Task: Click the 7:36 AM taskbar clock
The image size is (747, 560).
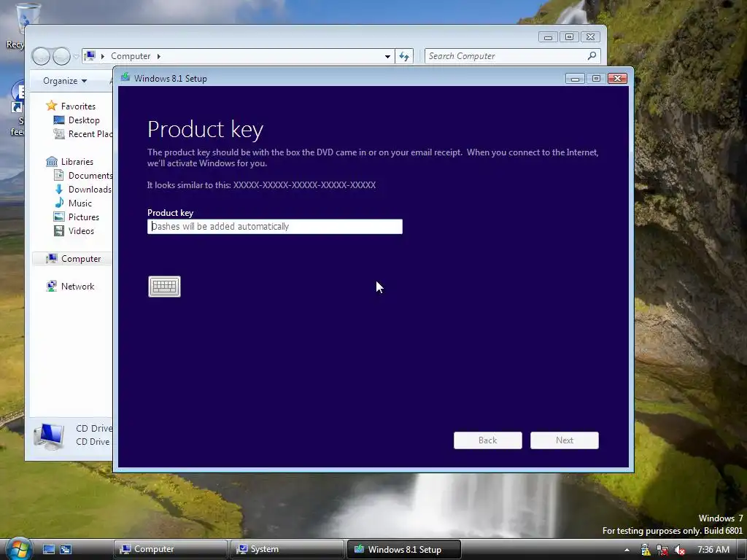Action: click(713, 550)
